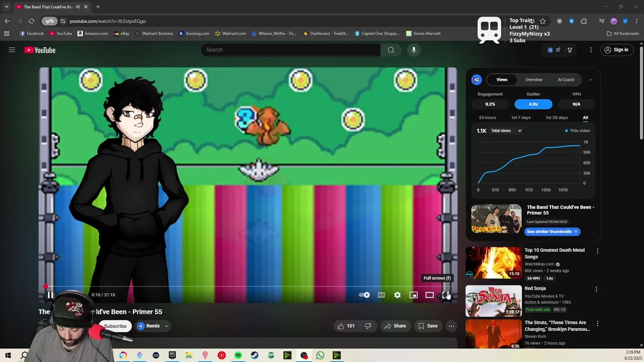Choose the 24 hours range
The height and width of the screenshot is (362, 644).
488,118
